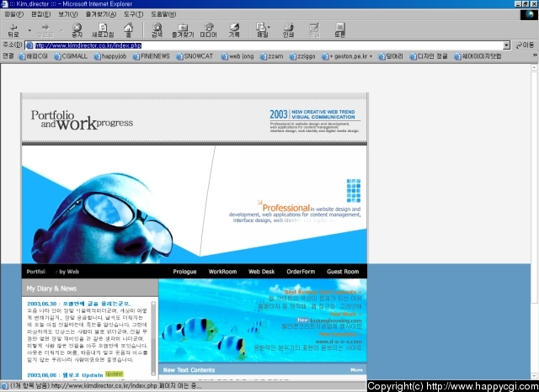This screenshot has width=539, height=392.
Task: Click the My Diary & News header
Action: pyautogui.click(x=51, y=289)
